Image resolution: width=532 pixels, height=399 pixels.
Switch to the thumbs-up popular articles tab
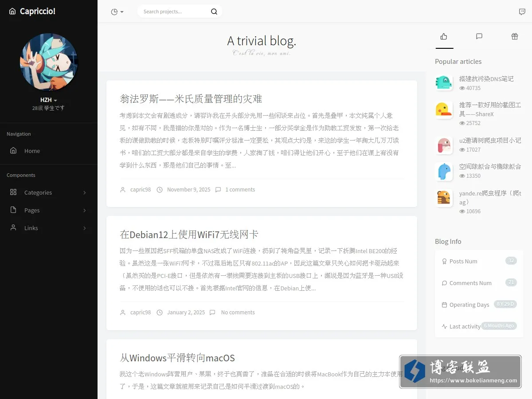click(x=444, y=36)
